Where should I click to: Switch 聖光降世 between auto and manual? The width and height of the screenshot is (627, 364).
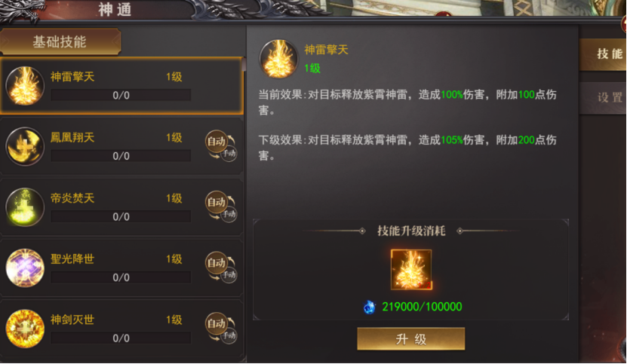pos(221,268)
